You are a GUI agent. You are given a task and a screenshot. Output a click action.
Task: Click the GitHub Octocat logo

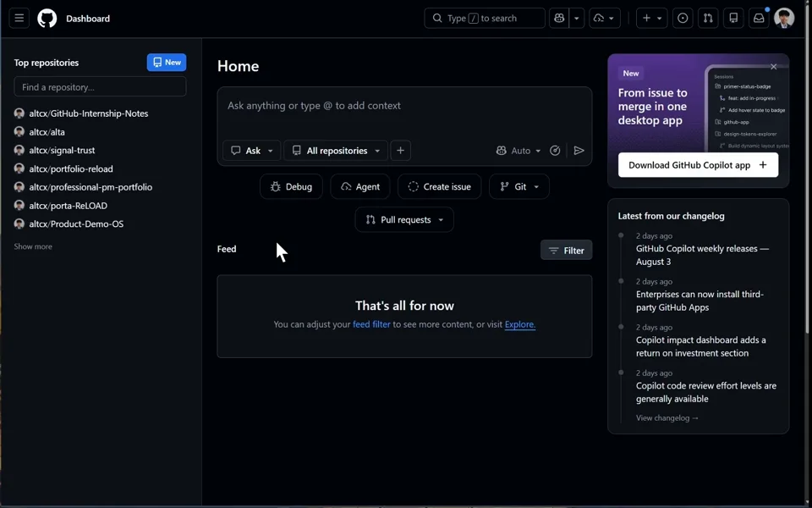coord(47,18)
